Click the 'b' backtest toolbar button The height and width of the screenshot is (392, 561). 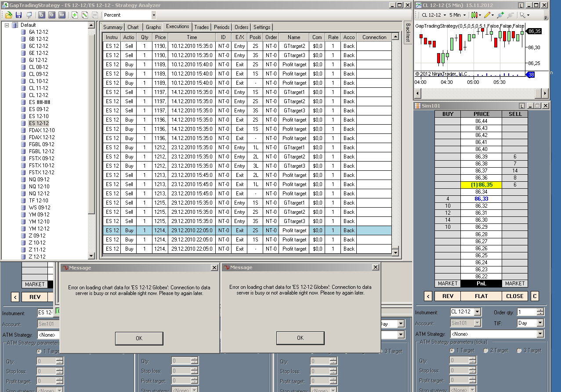click(x=42, y=15)
